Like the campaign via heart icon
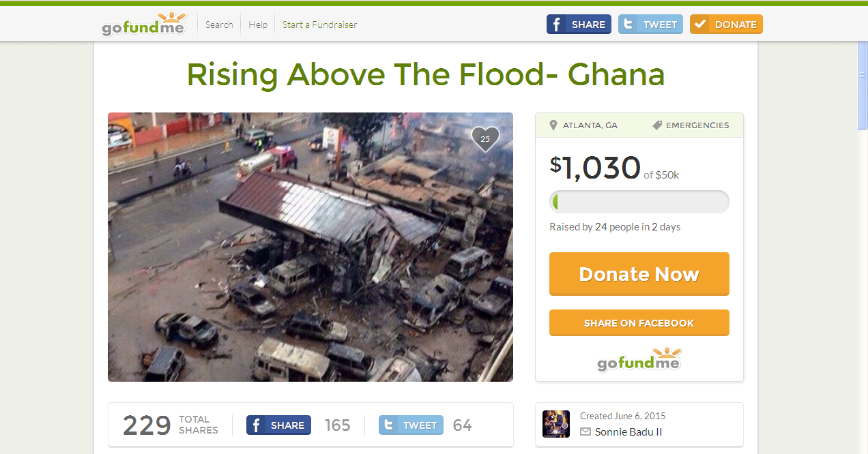The height and width of the screenshot is (454, 868). [x=485, y=139]
